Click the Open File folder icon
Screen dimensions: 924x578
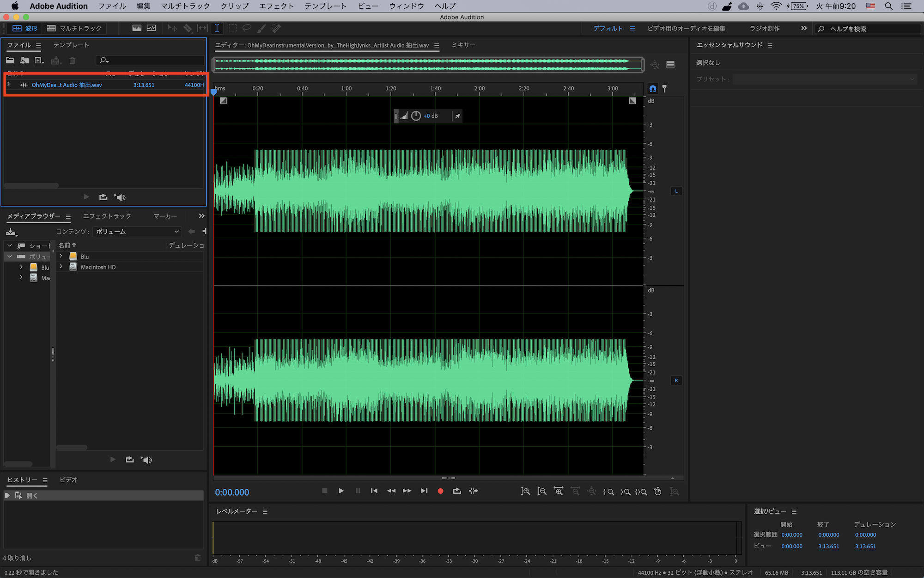click(x=10, y=61)
